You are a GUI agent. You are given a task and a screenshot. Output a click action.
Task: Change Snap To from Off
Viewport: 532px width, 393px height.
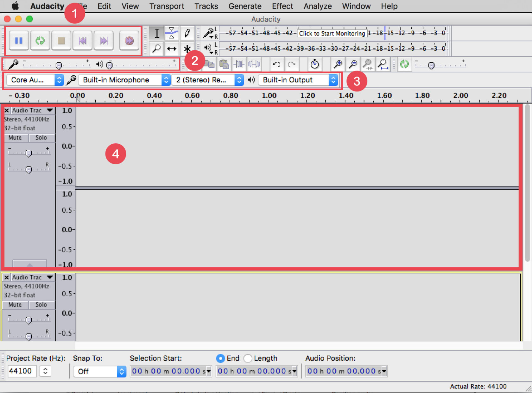(99, 371)
